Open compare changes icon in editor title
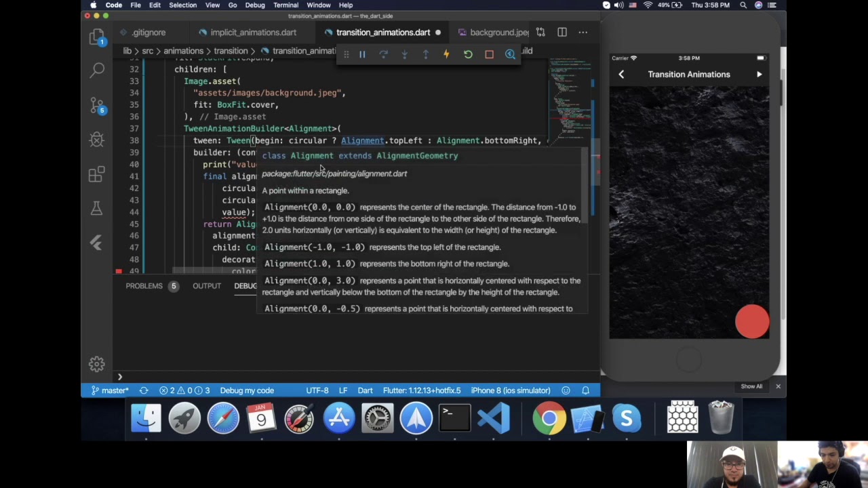The width and height of the screenshot is (868, 488). 540,32
